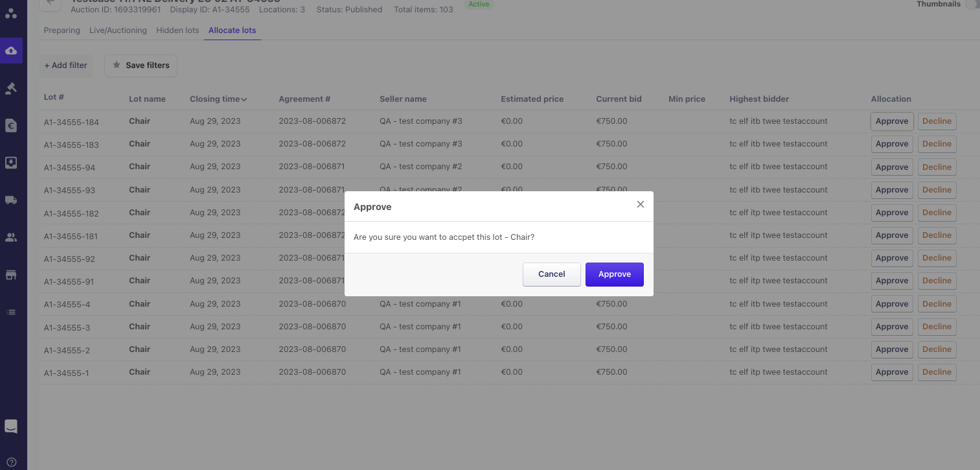Screen dimensions: 980x470
Task: Click Cancel in the Approve dialog
Action: (551, 274)
